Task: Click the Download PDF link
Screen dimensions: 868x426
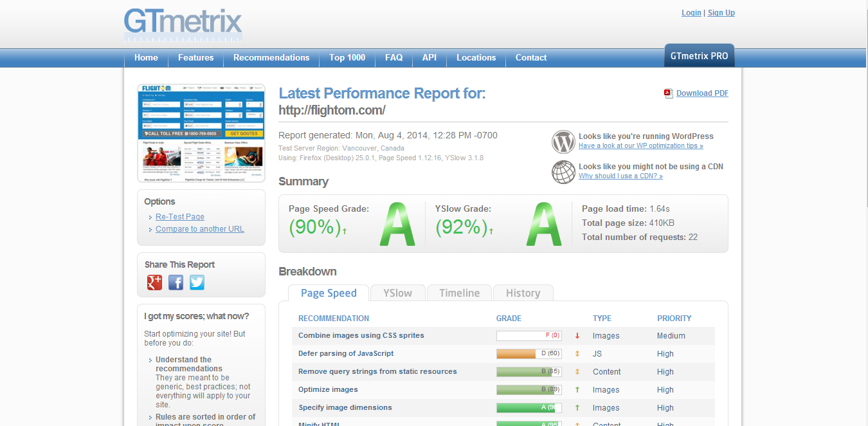Action: [702, 93]
